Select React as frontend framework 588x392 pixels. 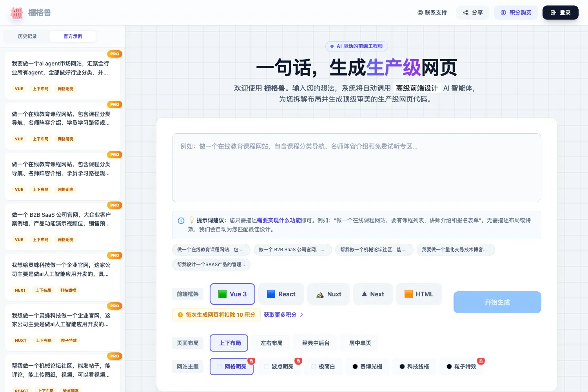tap(281, 294)
